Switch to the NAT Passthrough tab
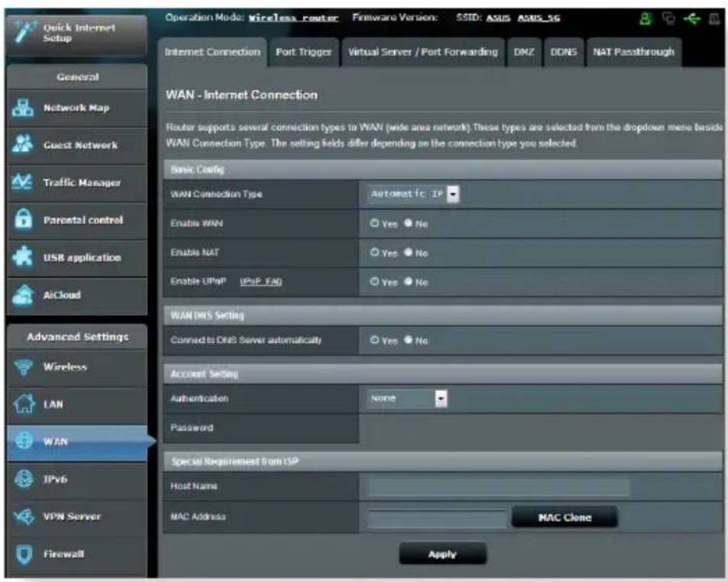Image resolution: width=728 pixels, height=582 pixels. 634,52
